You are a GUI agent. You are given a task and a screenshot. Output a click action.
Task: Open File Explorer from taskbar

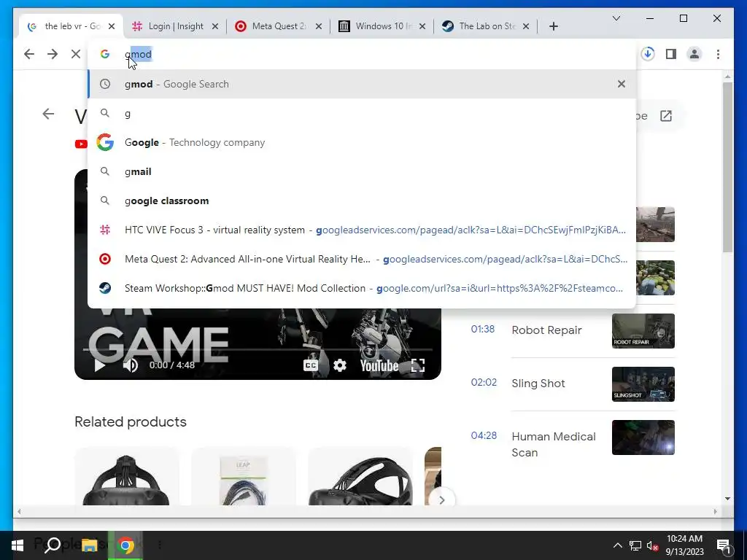[x=90, y=545]
